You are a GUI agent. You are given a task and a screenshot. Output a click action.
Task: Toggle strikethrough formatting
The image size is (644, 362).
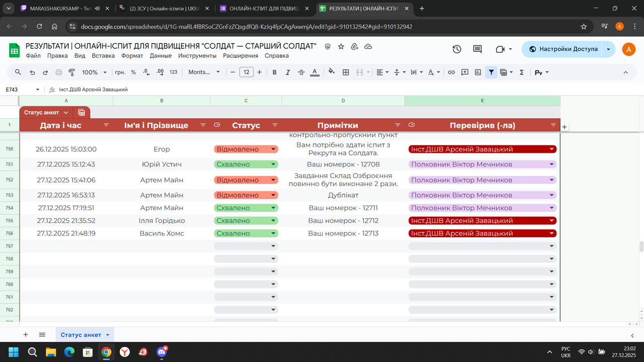[x=301, y=72]
